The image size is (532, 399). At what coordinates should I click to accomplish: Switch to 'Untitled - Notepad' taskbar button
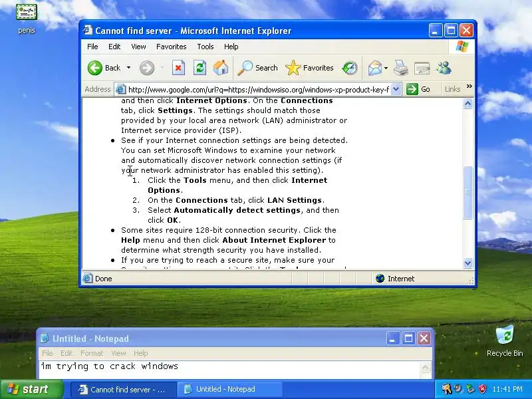pos(230,390)
